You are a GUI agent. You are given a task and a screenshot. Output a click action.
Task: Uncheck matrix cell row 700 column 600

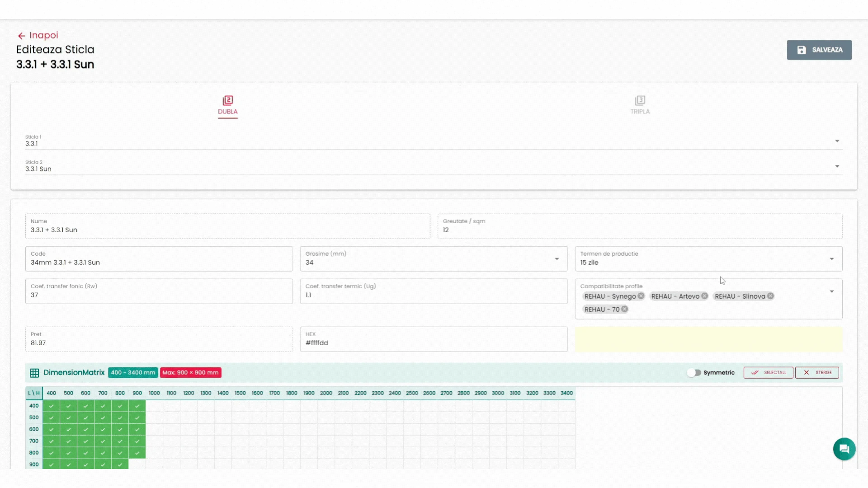pos(85,441)
